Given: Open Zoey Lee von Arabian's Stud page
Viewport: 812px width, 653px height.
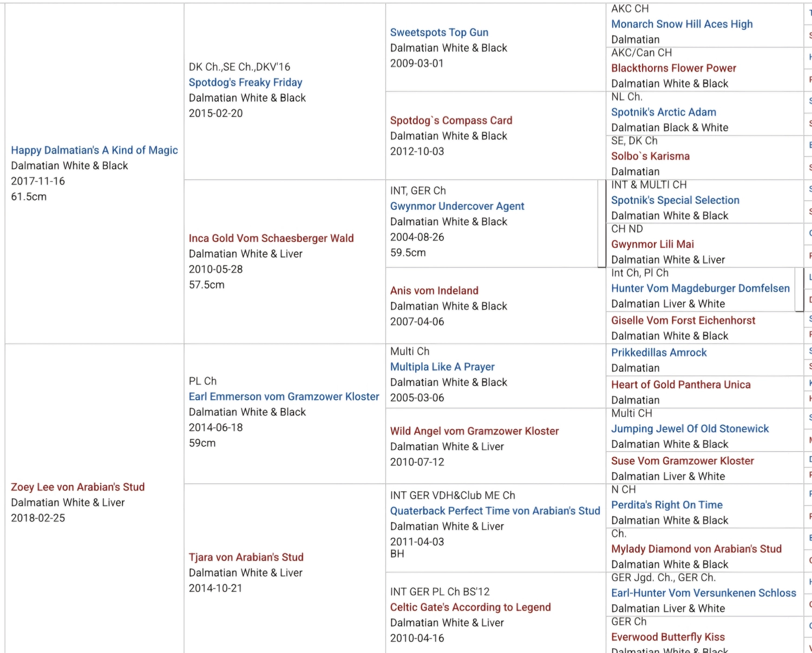Looking at the screenshot, I should (78, 487).
